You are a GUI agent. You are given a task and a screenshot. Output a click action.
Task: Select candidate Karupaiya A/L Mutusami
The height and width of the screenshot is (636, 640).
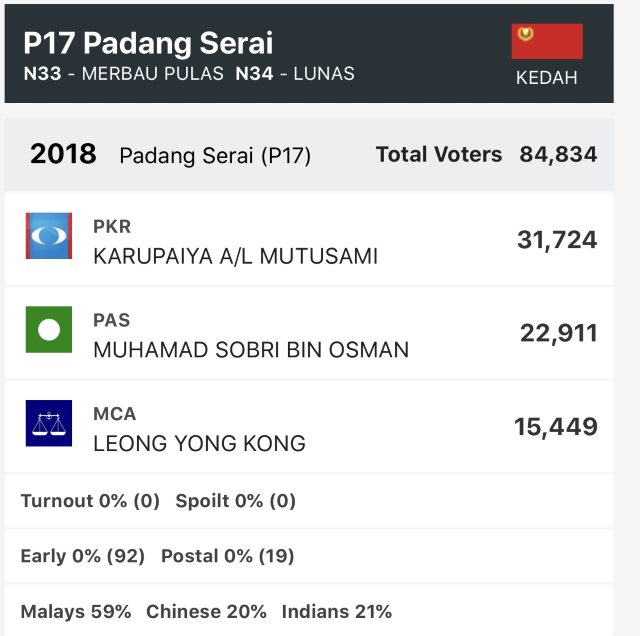236,256
